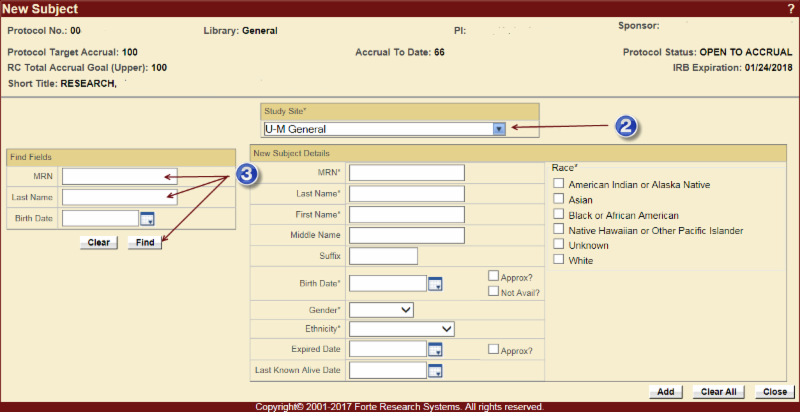Screen dimensions: 800x412
Task: Click the First Name input field
Action: (x=407, y=214)
